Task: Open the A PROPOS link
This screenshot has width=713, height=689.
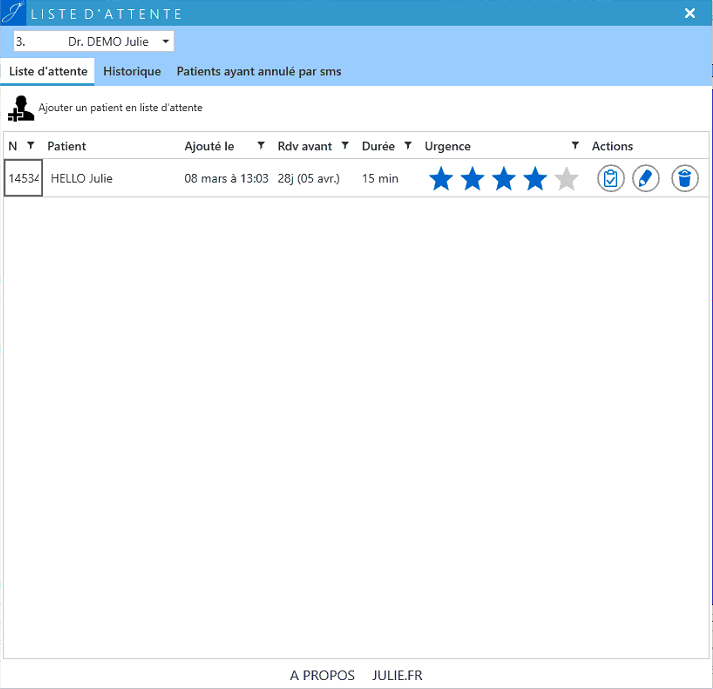Action: [x=322, y=675]
